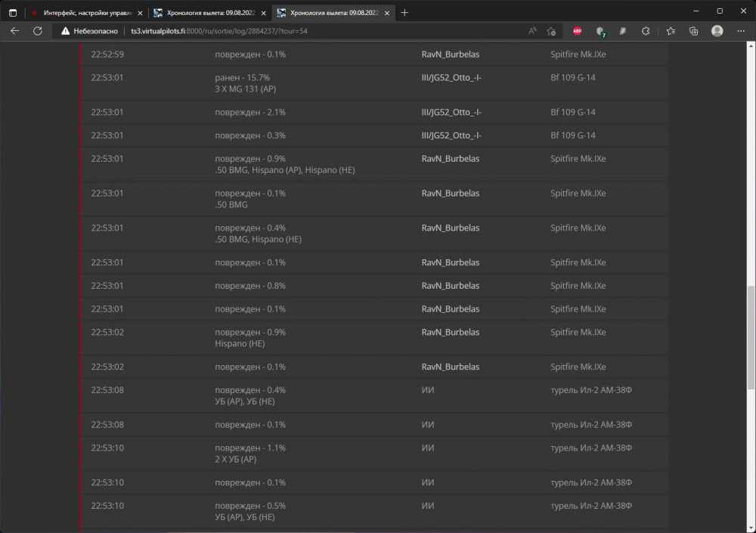Click the Read aloud icon in address bar
Image resolution: width=756 pixels, height=533 pixels.
tap(532, 31)
